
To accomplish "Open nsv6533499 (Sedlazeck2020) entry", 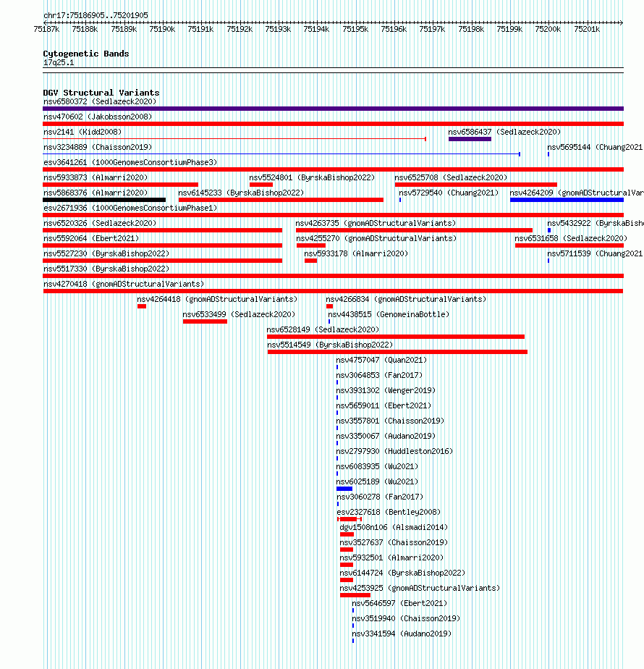I will [x=239, y=315].
